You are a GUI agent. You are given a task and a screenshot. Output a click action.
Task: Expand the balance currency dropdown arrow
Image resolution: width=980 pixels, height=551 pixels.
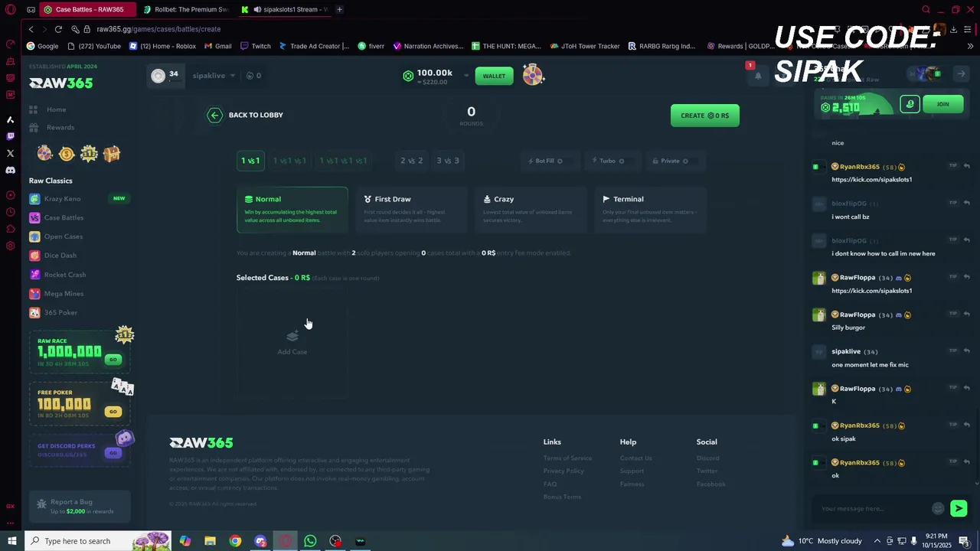pos(465,76)
